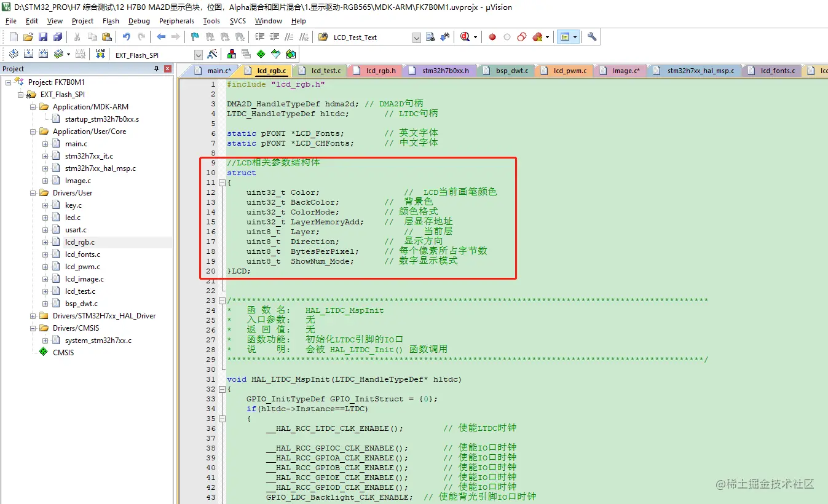This screenshot has height=504, width=828.
Task: Download code to flash with LOAD icon
Action: 100,54
